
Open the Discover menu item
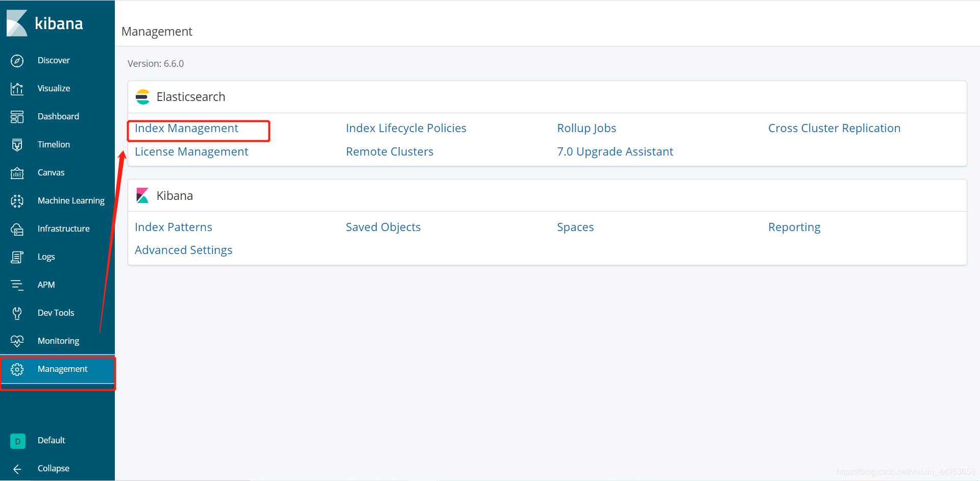[54, 60]
